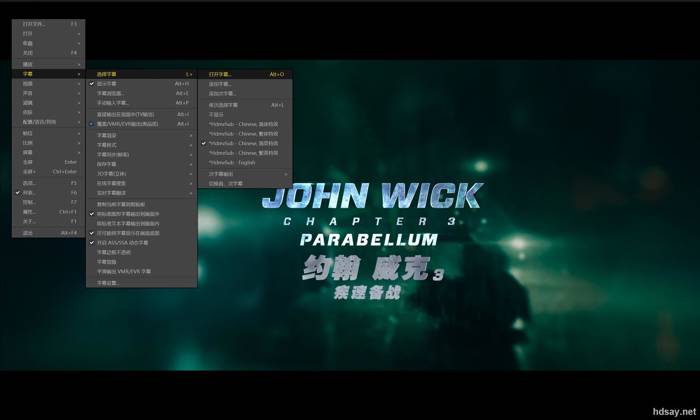Screen dimensions: 700x420
Task: Click the PARABELLUM text in the video frame
Action: [369, 240]
